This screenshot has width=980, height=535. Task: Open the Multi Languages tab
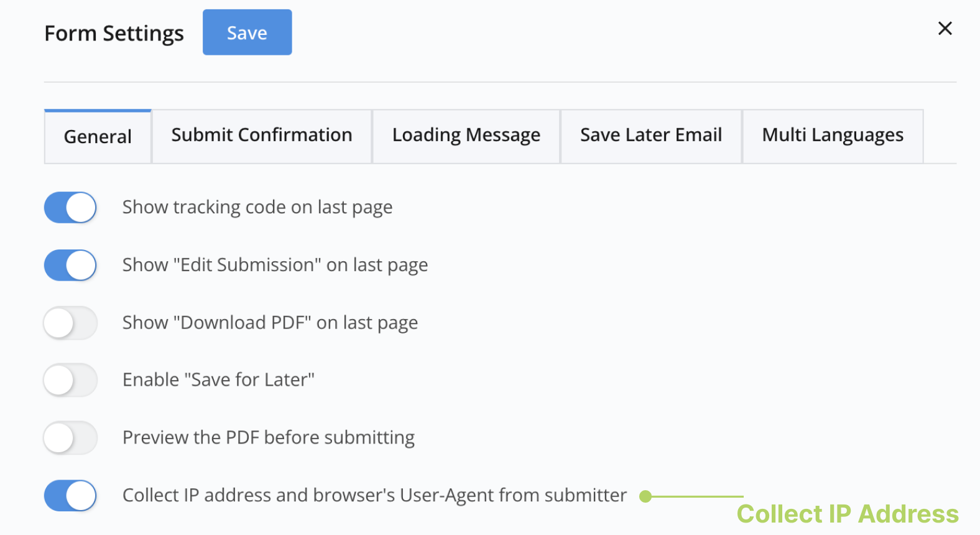coord(833,136)
